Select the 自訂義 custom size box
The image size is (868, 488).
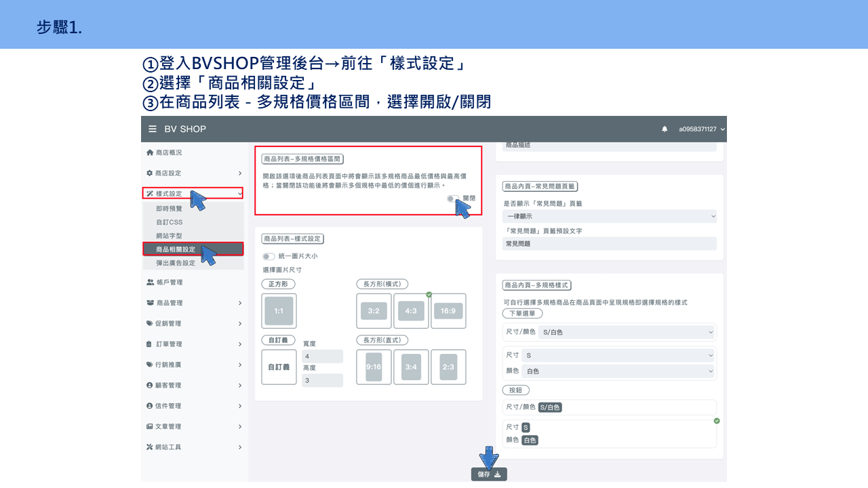click(x=279, y=367)
